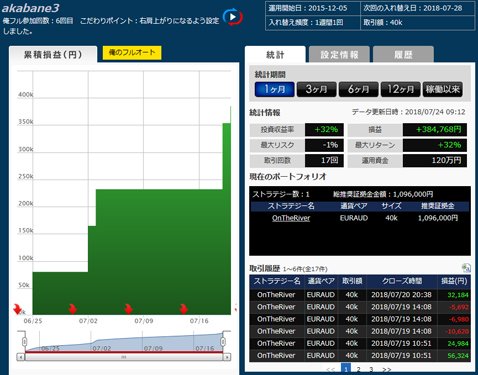Select the 6ヶ月 statistics period
This screenshot has height=375, width=478.
pos(358,89)
